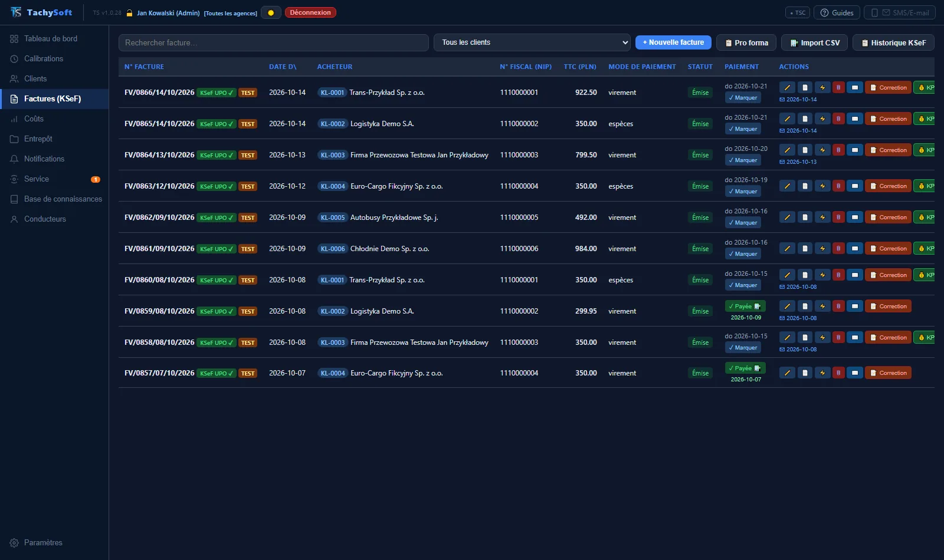Click pencil edit icon for invoice FV/0861/09/10/2026
The image size is (944, 560).
(787, 248)
